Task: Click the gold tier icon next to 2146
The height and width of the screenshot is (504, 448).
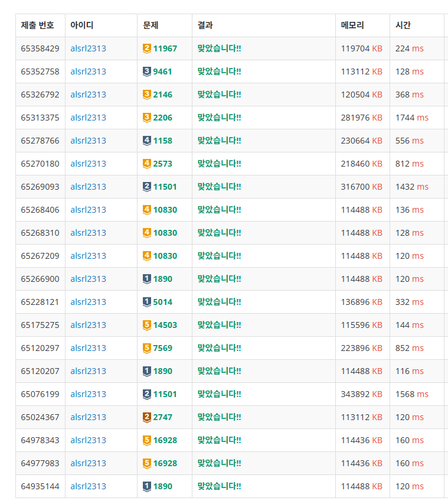Action: coord(147,95)
